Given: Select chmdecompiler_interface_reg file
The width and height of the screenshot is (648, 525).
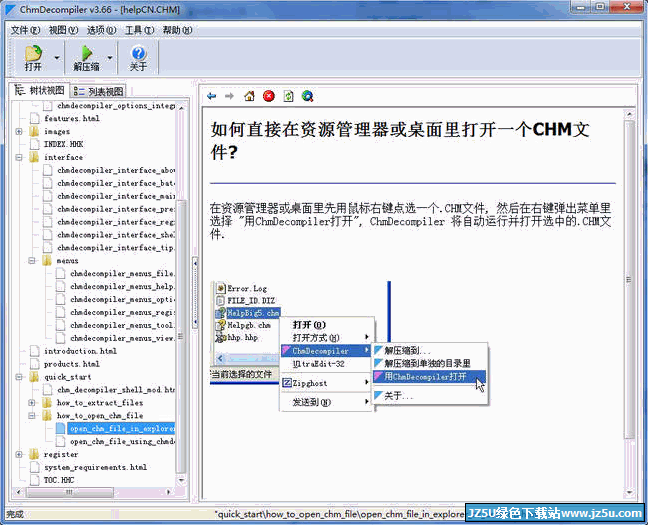Looking at the screenshot, I should coord(116,222).
